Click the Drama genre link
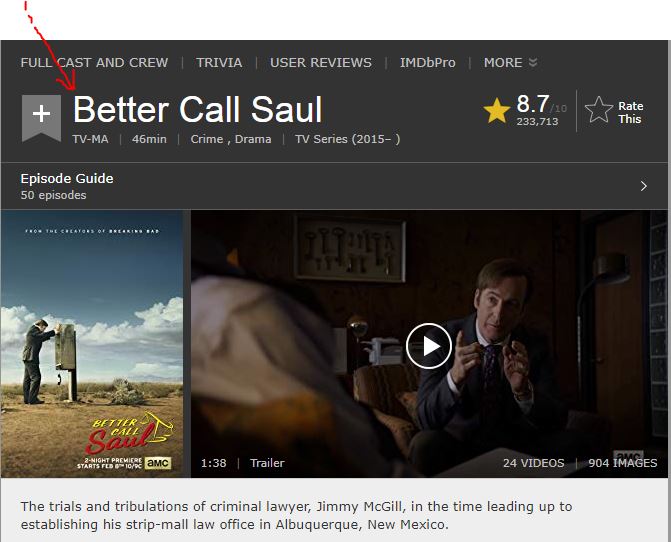This screenshot has height=542, width=671. (253, 139)
